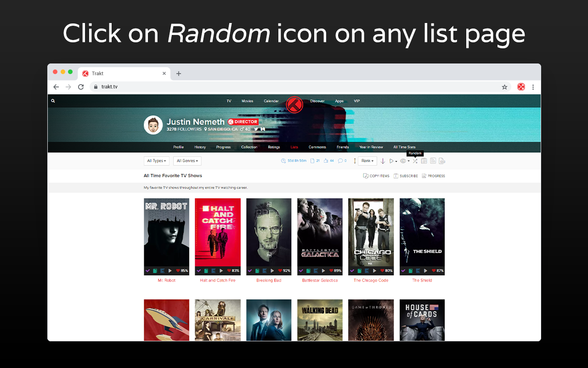Toggle watched checkmark on The Chicago Code
The height and width of the screenshot is (368, 588).
(352, 271)
